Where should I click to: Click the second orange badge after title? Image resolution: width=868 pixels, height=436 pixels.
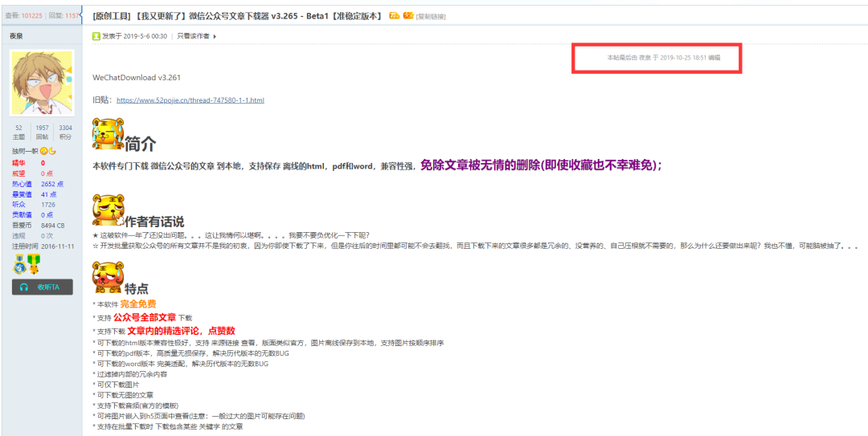(x=408, y=15)
